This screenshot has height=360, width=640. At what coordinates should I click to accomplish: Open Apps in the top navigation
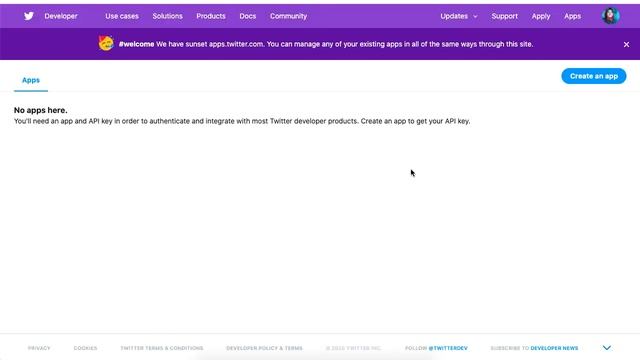572,16
